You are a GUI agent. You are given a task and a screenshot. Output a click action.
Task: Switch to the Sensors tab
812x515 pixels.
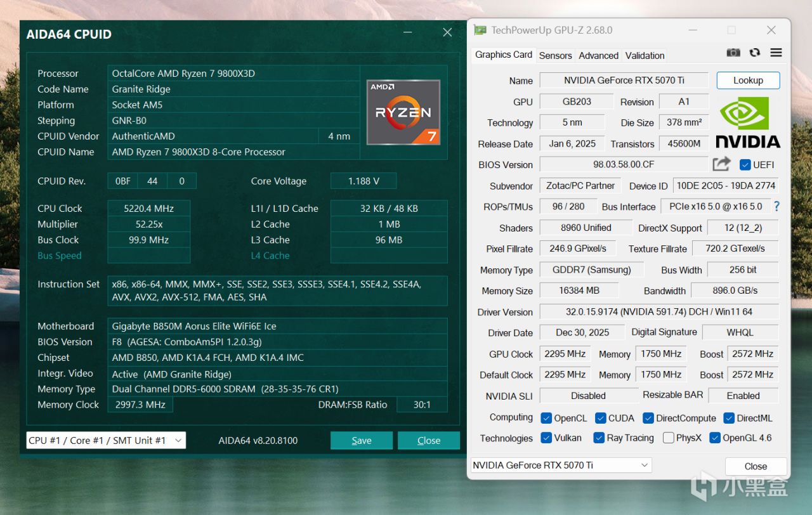click(x=556, y=55)
